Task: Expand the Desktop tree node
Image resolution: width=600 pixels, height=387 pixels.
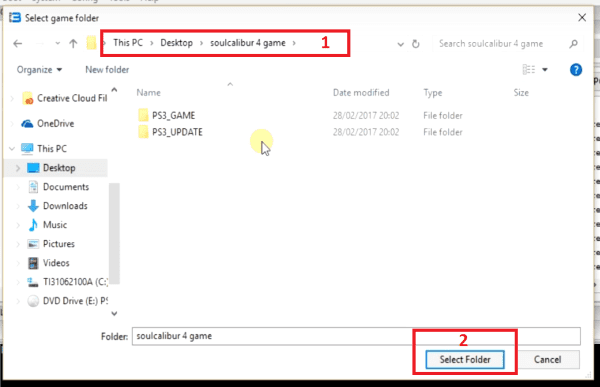Action: (x=18, y=168)
